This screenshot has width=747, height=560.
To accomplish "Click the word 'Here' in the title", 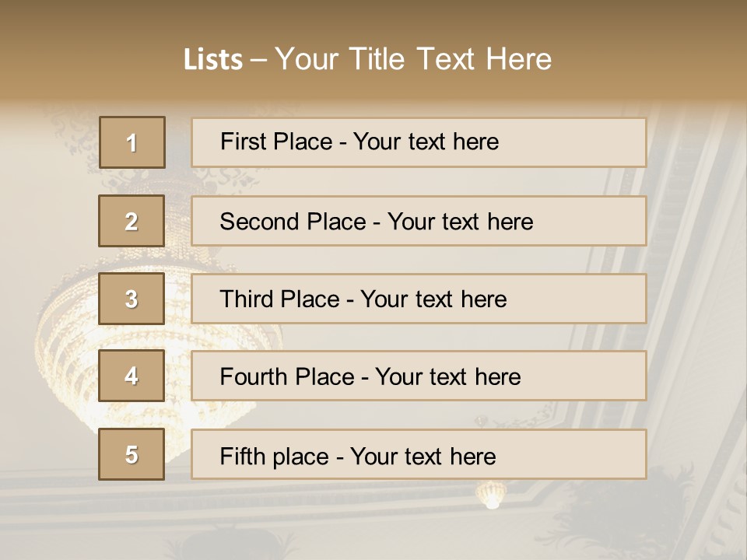I will pyautogui.click(x=518, y=59).
